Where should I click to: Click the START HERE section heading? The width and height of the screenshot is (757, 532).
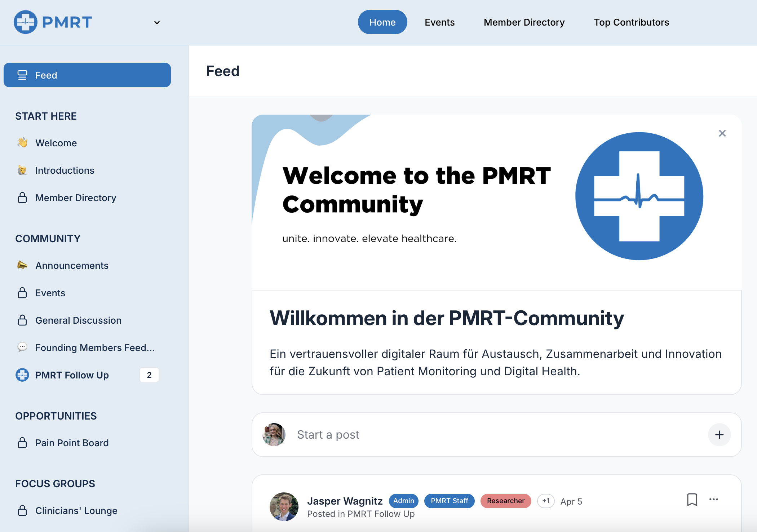[46, 116]
